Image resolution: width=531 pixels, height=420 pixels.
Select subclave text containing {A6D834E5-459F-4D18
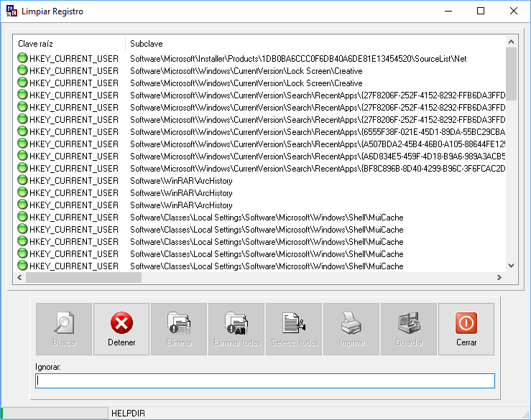(x=318, y=157)
